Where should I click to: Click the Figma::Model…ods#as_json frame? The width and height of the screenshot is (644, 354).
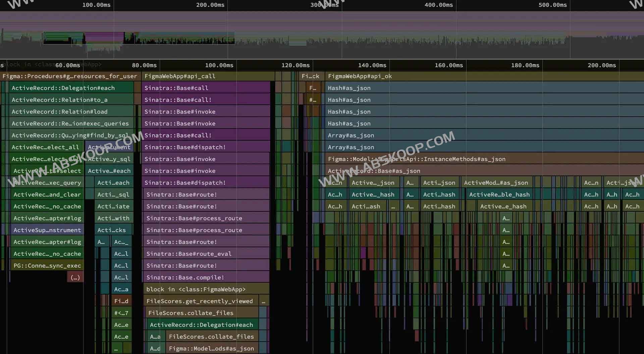click(211, 348)
